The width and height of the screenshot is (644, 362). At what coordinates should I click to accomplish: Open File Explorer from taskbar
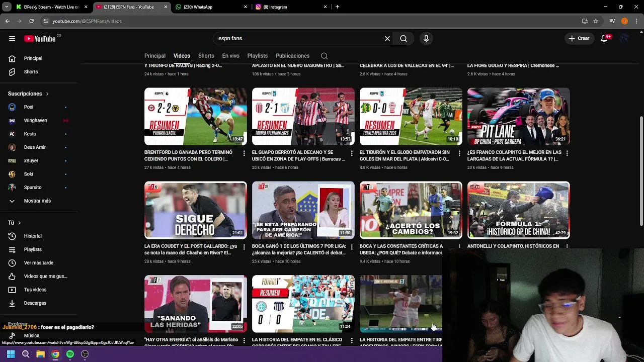pos(40,354)
